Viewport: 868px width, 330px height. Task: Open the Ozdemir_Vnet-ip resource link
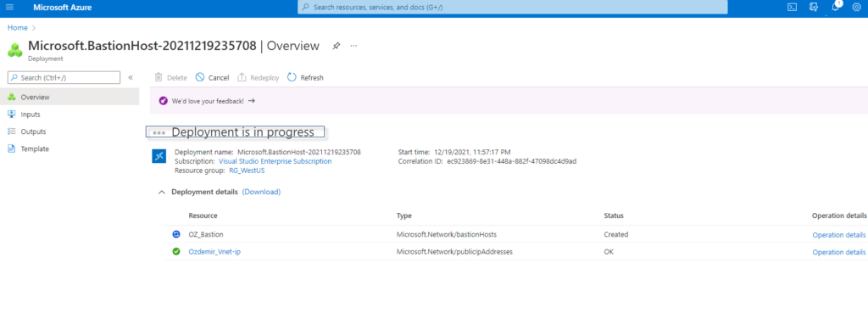pos(214,251)
